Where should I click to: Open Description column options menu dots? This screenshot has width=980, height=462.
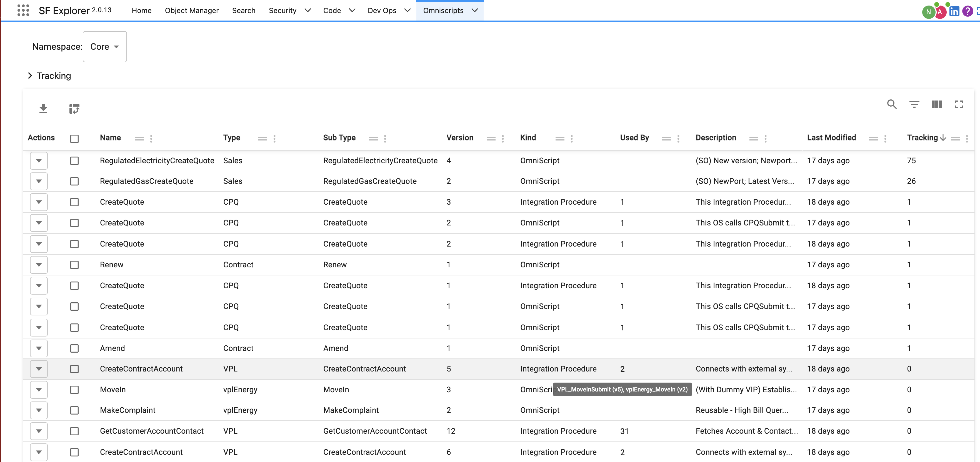click(x=766, y=139)
